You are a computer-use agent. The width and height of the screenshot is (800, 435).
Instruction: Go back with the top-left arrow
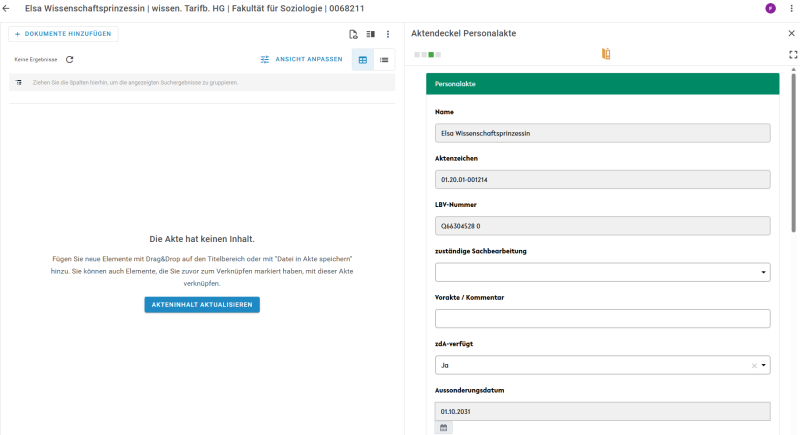click(6, 9)
